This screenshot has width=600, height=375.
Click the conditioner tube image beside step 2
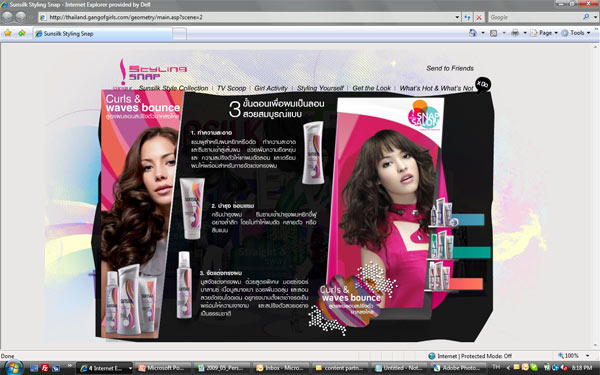click(192, 209)
